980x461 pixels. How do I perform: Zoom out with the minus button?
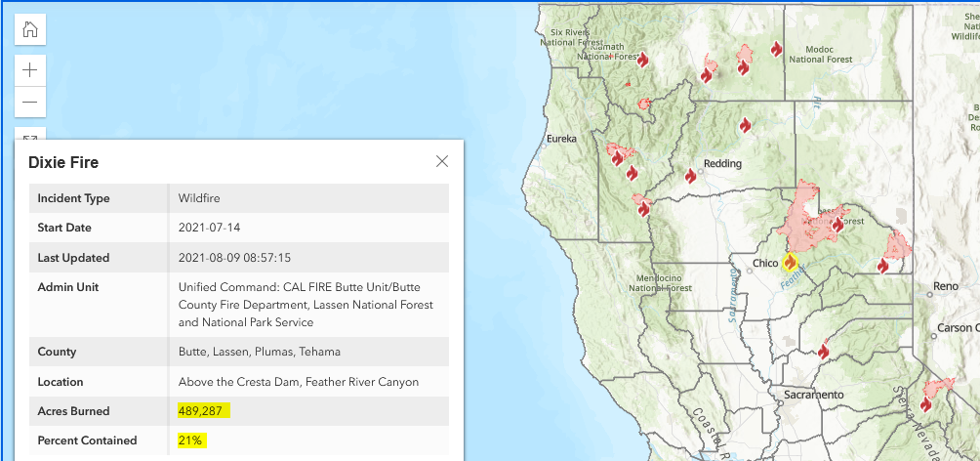(x=30, y=102)
